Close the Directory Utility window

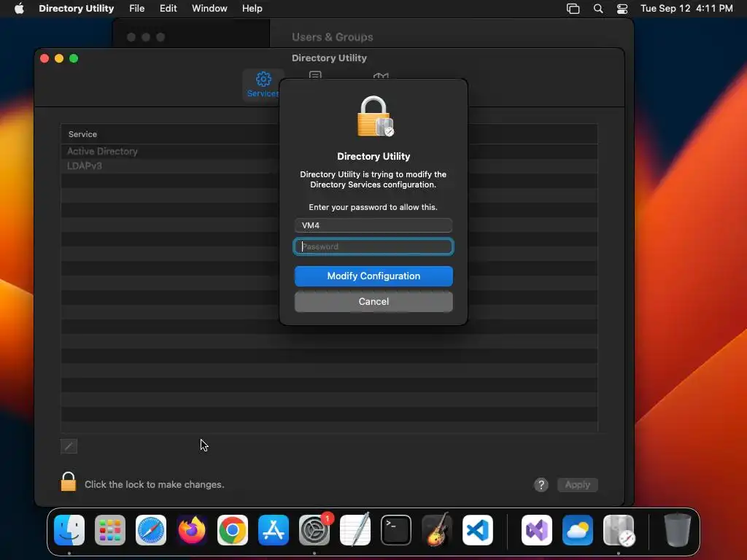[x=44, y=58]
